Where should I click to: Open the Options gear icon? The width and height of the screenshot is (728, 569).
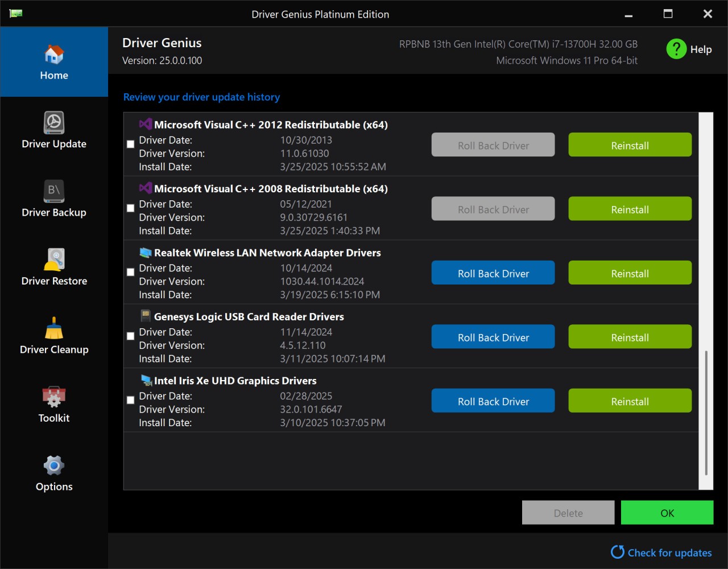coord(54,465)
